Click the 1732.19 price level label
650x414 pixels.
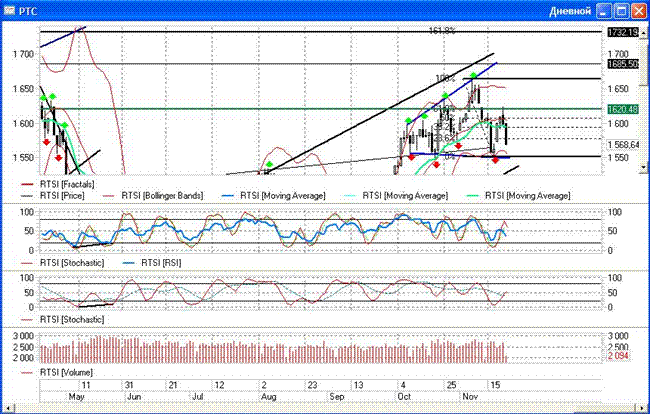[623, 32]
